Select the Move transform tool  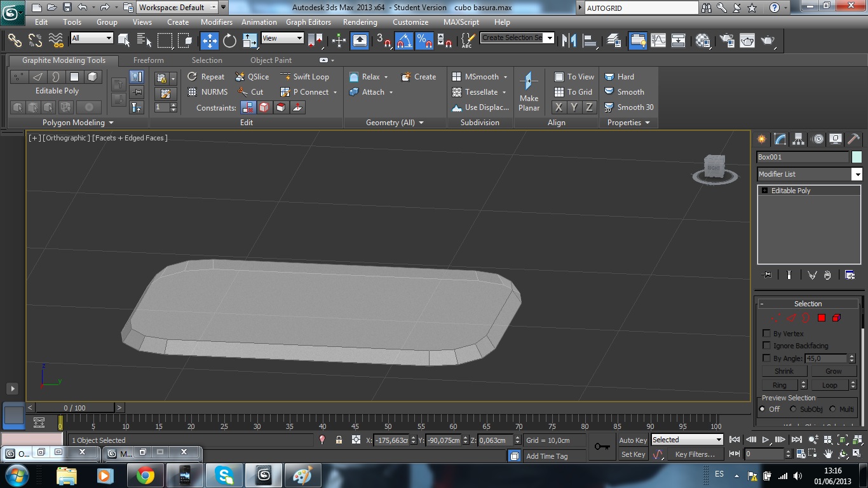(210, 41)
